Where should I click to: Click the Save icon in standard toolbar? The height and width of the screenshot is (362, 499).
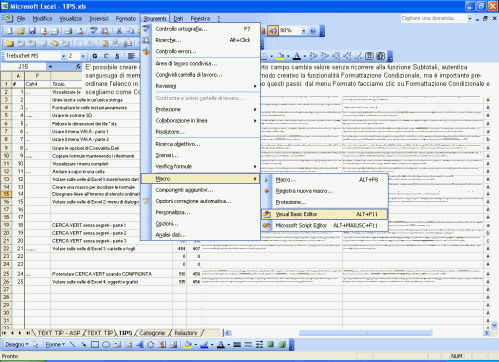[x=32, y=31]
